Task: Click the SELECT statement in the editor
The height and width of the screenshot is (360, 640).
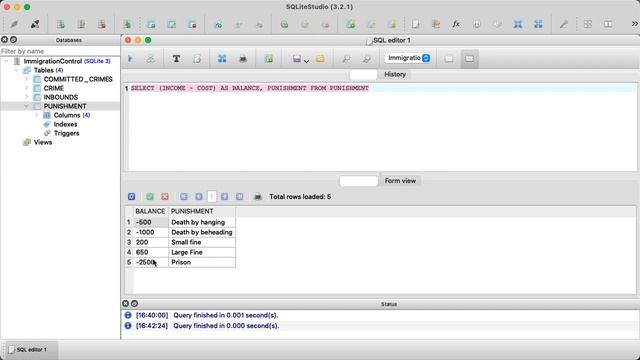Action: pos(250,88)
